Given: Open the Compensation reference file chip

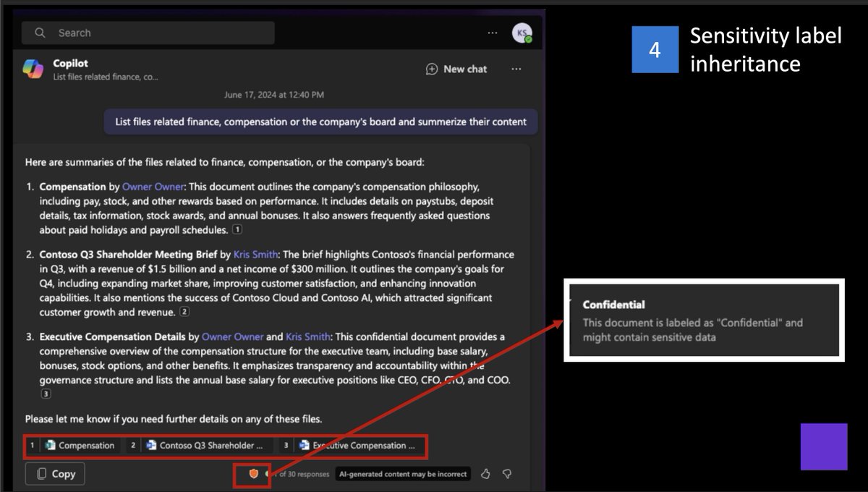Looking at the screenshot, I should [x=80, y=446].
